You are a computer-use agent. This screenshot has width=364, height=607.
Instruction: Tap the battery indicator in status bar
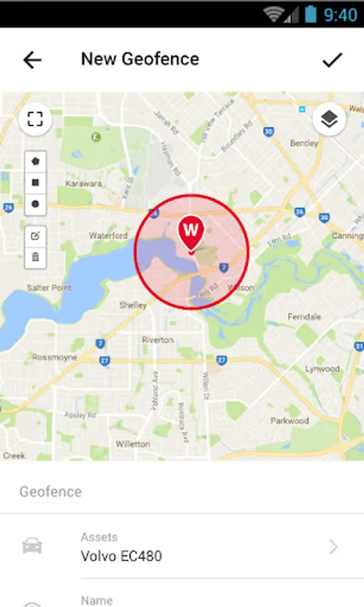[x=311, y=14]
